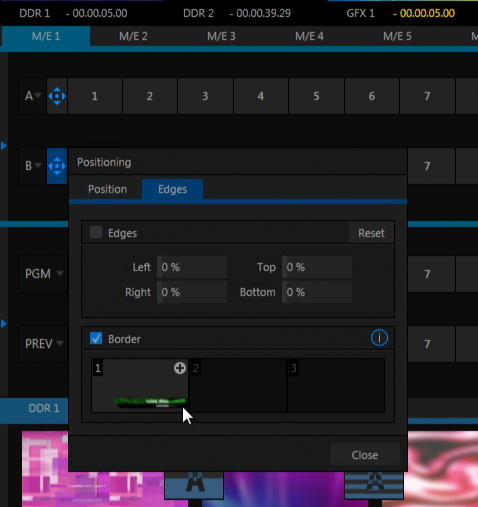Switch to M/E 2 tab
The height and width of the screenshot is (507, 478).
(x=133, y=36)
